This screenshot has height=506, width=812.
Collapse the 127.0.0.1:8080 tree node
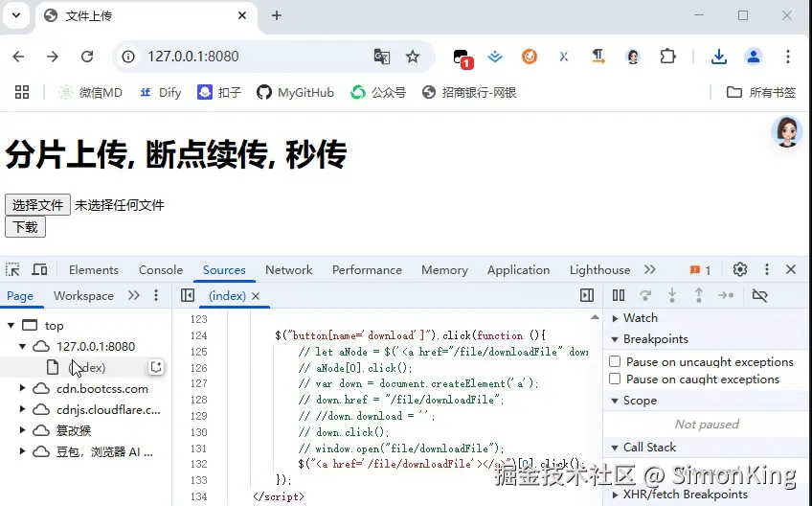coord(22,346)
